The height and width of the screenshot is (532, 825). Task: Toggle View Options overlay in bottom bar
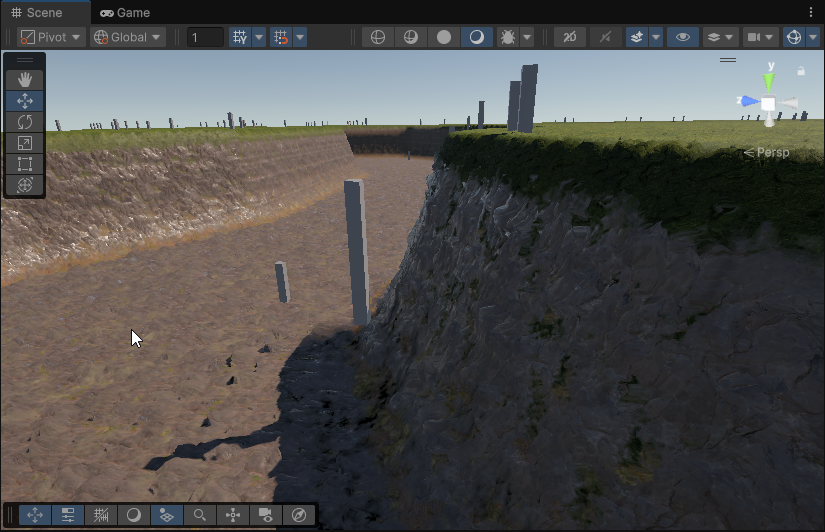167,515
